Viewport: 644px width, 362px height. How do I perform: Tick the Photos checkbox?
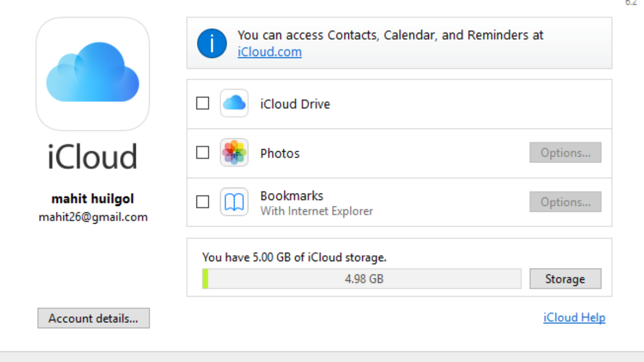pos(202,153)
